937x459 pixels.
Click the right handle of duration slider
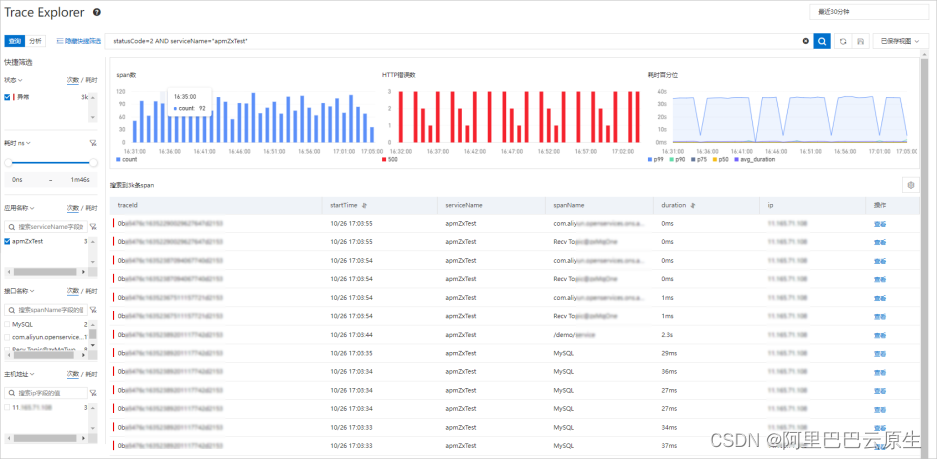click(x=93, y=163)
